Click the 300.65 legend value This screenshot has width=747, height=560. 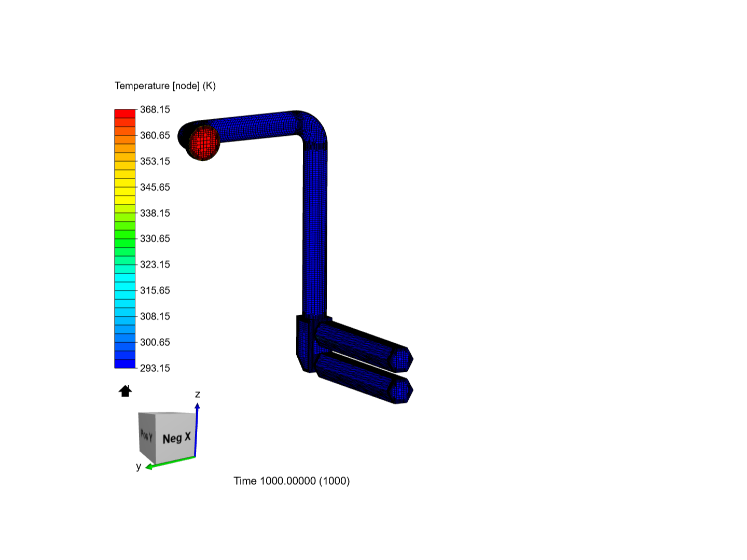tap(155, 342)
